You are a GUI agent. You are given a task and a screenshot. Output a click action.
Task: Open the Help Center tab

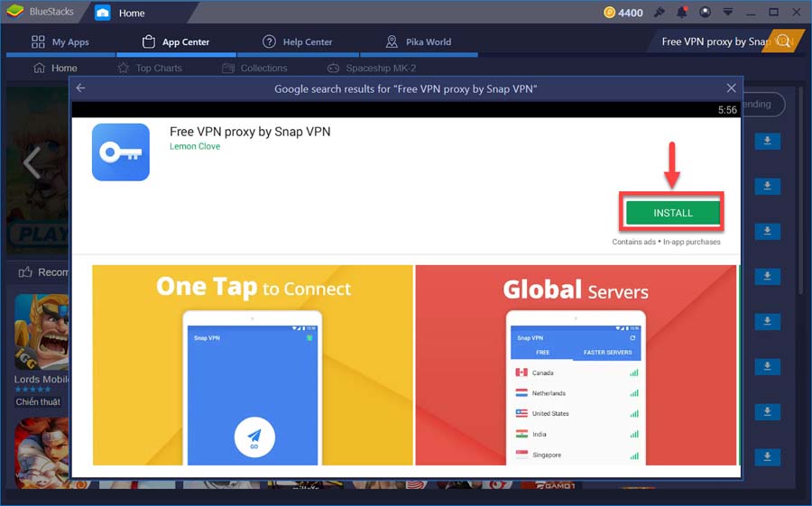coord(297,42)
